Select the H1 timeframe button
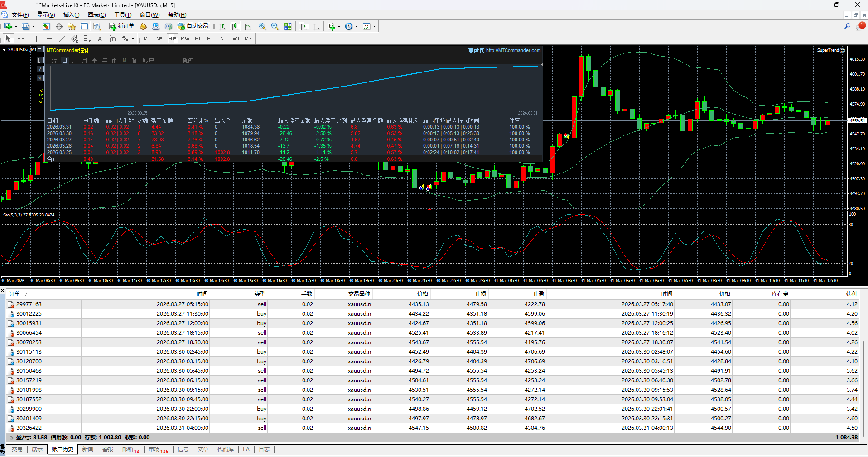The width and height of the screenshot is (868, 457). [198, 38]
